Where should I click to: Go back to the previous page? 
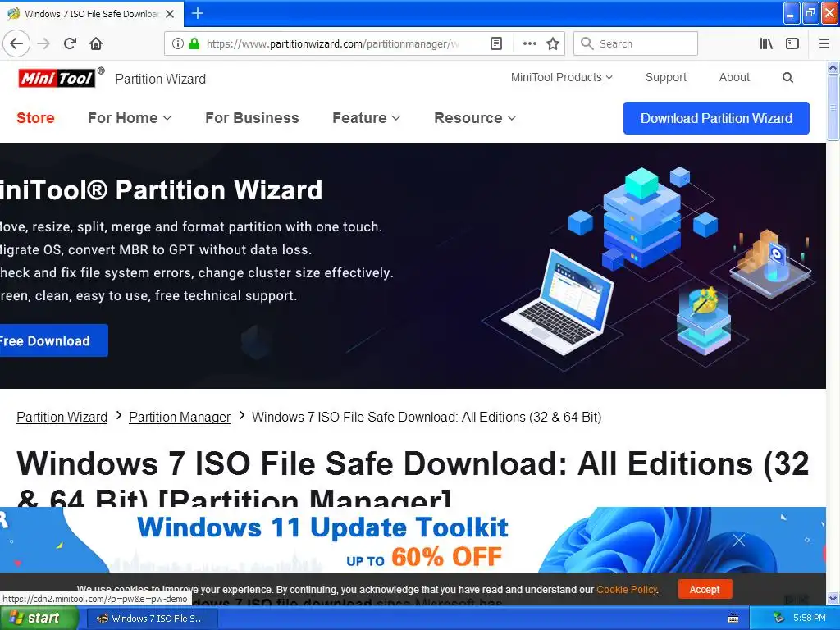click(16, 43)
